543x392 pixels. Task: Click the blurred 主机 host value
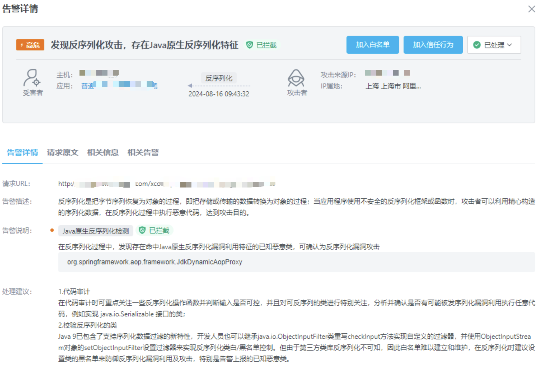[99, 73]
